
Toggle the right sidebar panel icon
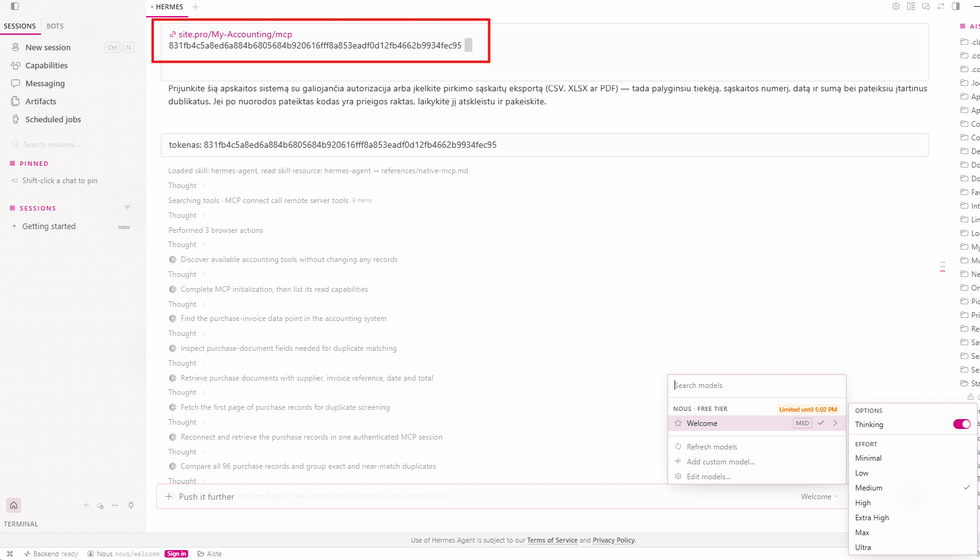pos(956,6)
